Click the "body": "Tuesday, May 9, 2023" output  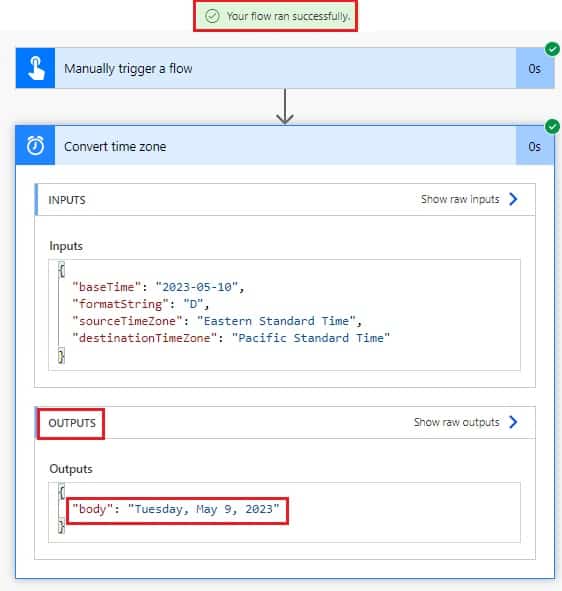click(x=176, y=509)
